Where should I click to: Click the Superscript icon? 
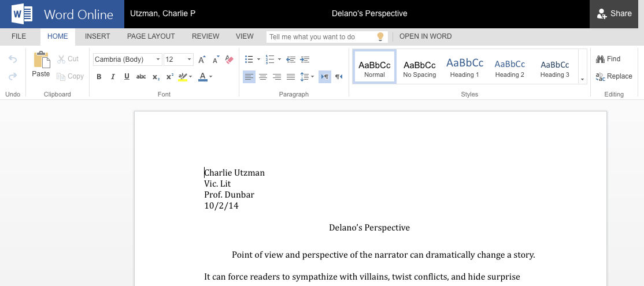170,77
